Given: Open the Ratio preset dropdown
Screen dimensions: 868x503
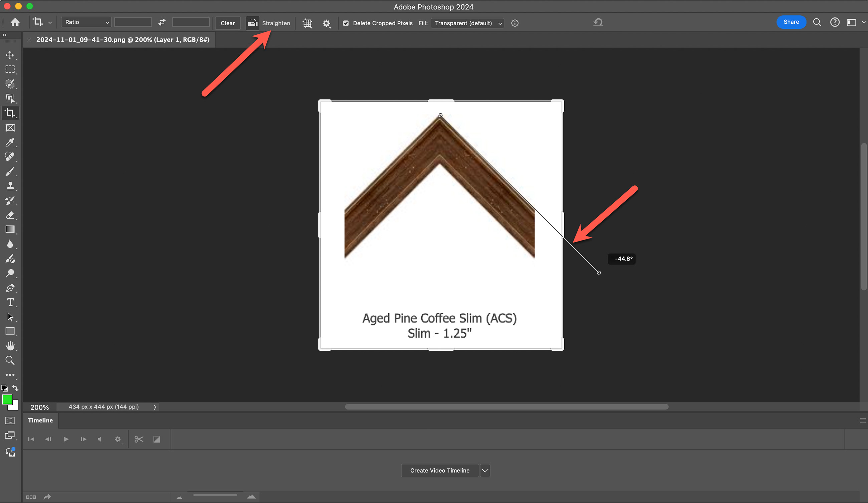Looking at the screenshot, I should pyautogui.click(x=86, y=22).
